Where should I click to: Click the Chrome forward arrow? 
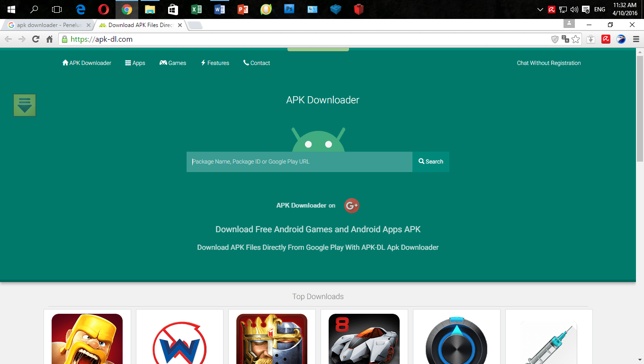tap(22, 39)
